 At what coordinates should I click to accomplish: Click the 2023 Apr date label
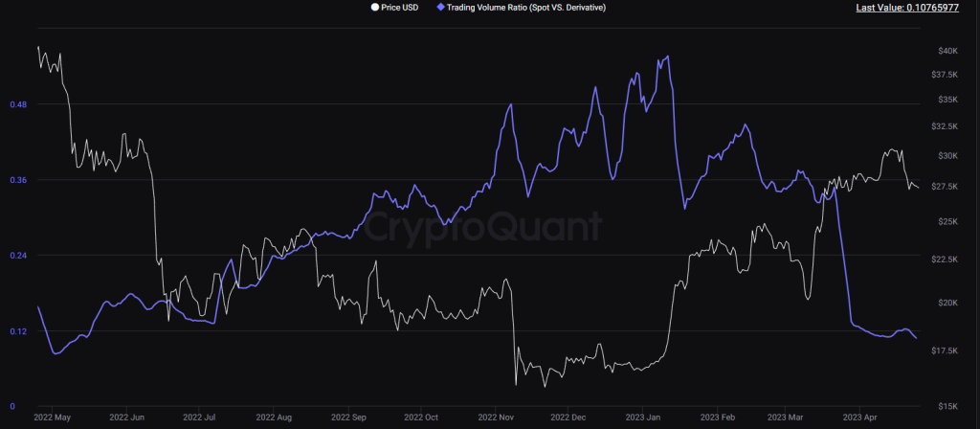click(860, 417)
